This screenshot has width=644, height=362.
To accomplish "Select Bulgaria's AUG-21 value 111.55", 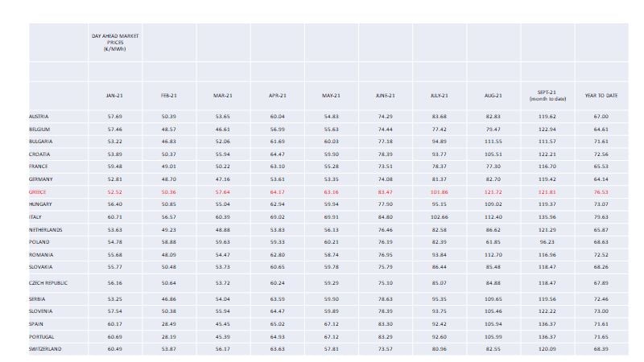I will [x=493, y=142].
